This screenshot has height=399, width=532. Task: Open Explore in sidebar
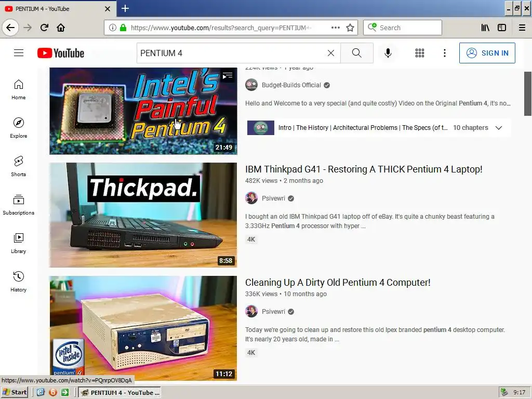click(19, 128)
